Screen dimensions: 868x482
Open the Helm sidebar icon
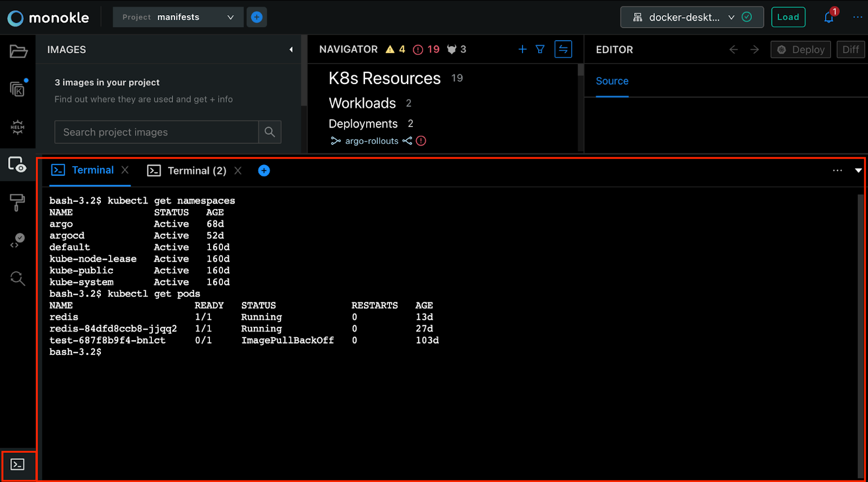18,127
